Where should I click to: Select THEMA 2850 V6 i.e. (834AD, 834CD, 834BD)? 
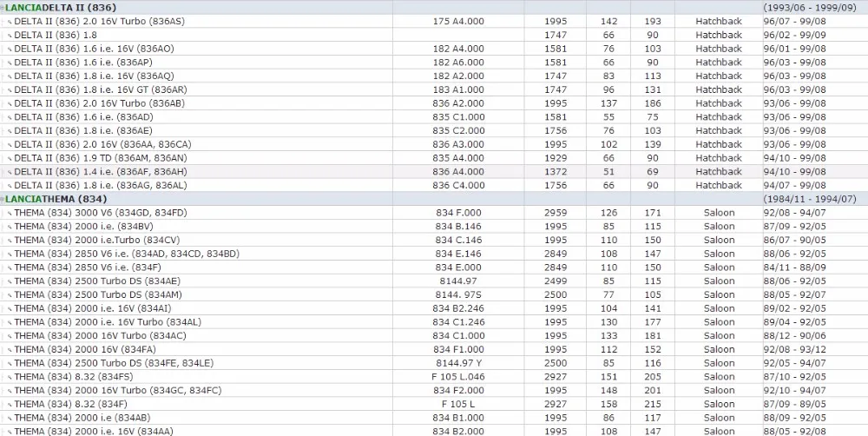pyautogui.click(x=127, y=254)
